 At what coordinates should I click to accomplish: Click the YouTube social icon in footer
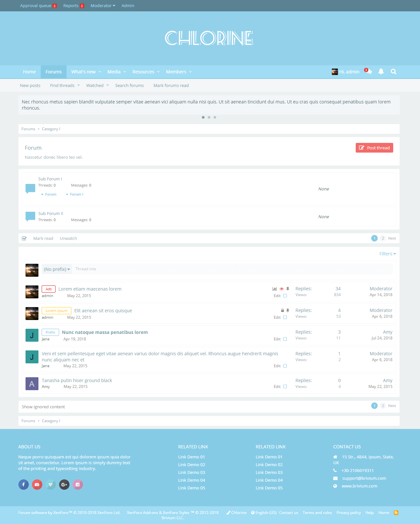pos(37,485)
